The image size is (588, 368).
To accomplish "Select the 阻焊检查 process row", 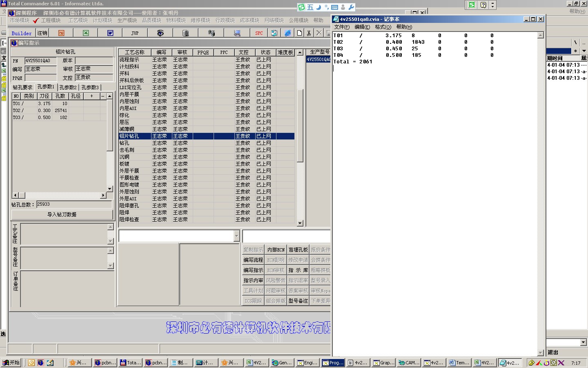I will point(207,220).
